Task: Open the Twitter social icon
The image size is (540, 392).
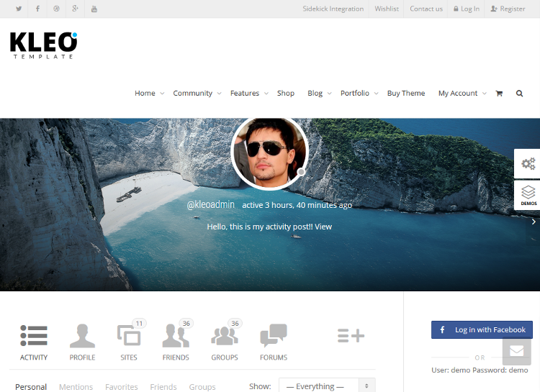Action: [x=19, y=9]
